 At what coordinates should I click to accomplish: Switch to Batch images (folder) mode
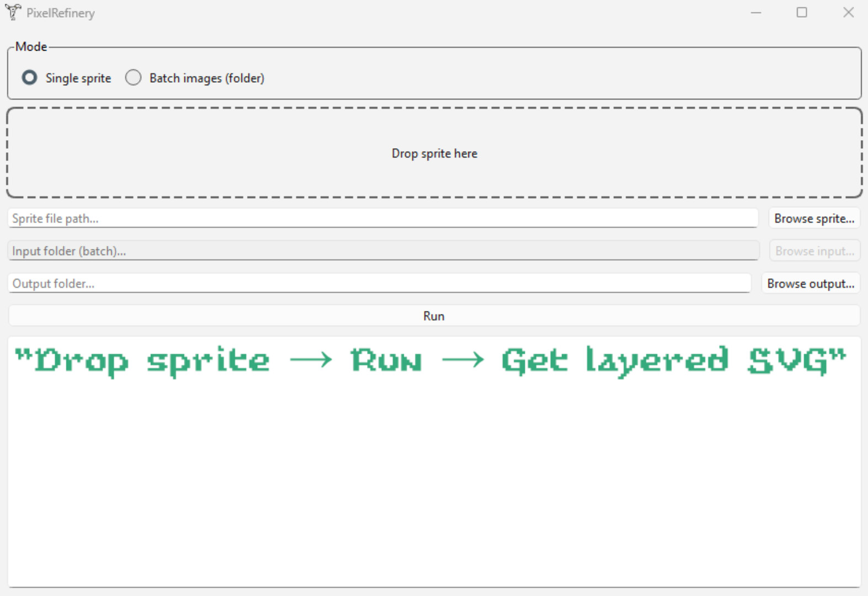(134, 78)
